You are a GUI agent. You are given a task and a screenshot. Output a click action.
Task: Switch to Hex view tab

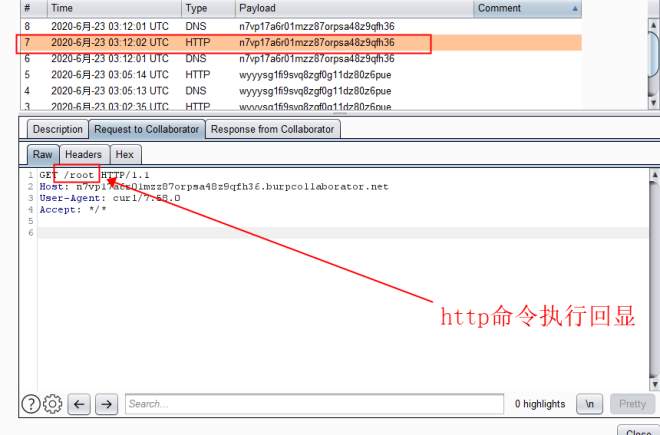click(x=124, y=155)
